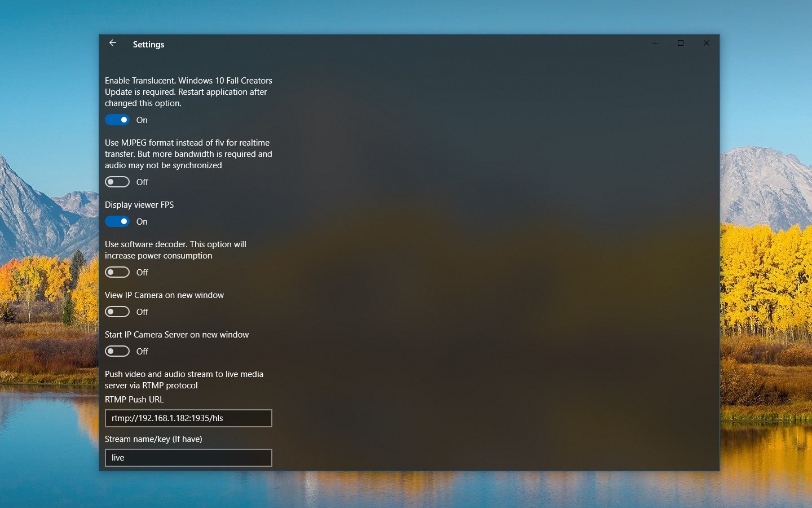Turn on MJPEG format for realtime transfer
This screenshot has width=812, height=508.
pos(117,182)
